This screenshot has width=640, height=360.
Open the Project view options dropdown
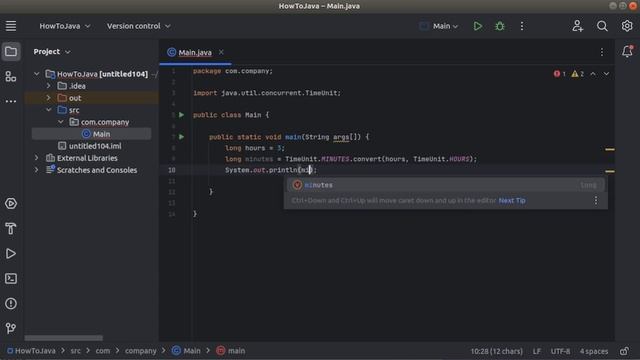[52, 51]
